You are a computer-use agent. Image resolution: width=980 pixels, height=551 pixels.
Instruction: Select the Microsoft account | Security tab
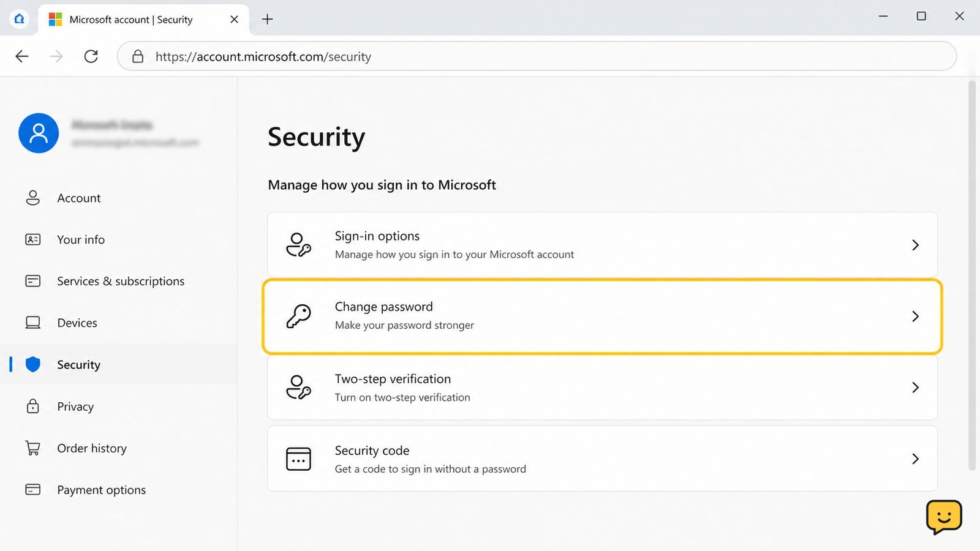pos(143,20)
